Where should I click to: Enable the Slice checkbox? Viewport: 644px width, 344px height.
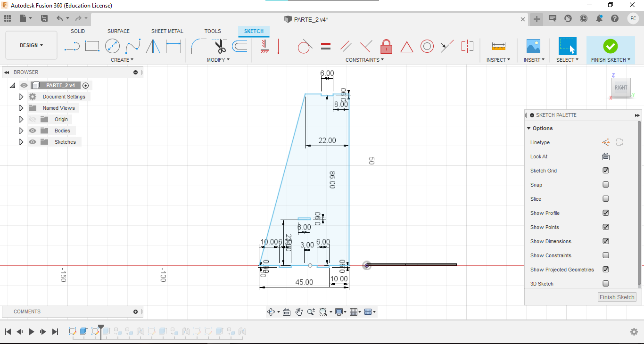pos(606,199)
